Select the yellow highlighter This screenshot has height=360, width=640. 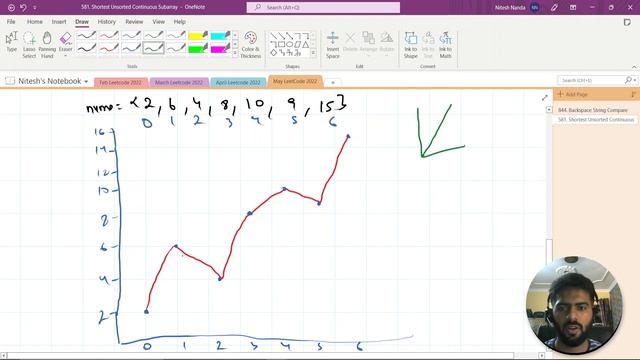point(198,36)
